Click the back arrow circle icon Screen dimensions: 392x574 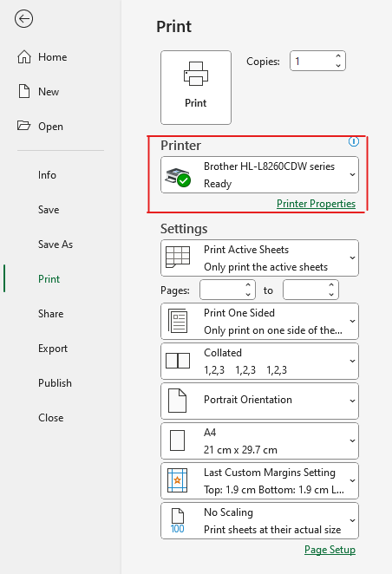[x=23, y=19]
